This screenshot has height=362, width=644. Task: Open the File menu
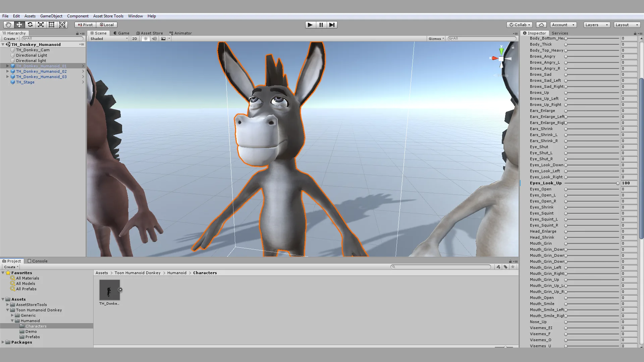(5, 16)
